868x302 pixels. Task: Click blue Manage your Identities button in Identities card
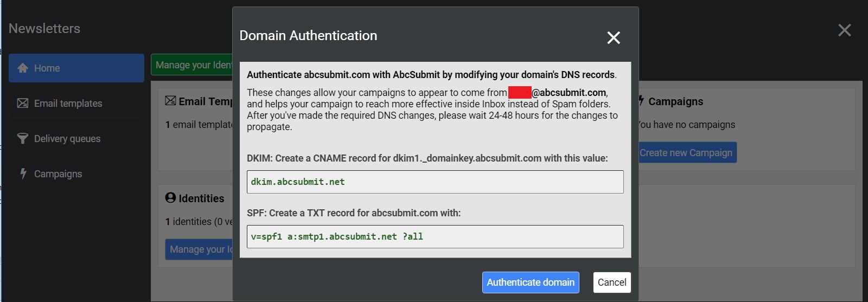click(x=199, y=249)
